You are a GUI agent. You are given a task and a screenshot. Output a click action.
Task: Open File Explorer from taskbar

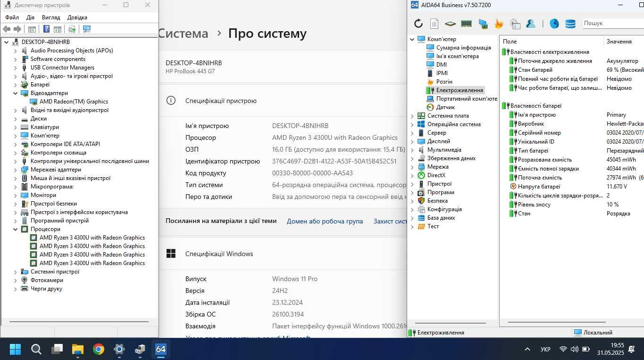[x=78, y=349]
